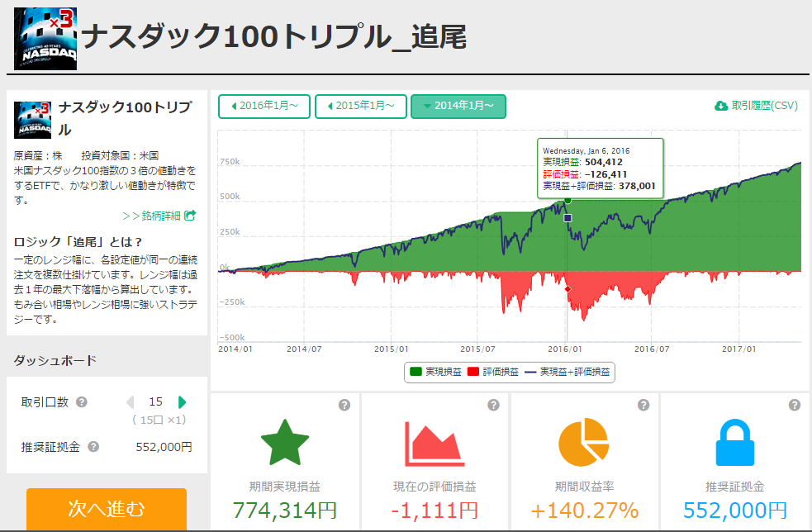Click the 期間収益率 card label

(x=585, y=487)
